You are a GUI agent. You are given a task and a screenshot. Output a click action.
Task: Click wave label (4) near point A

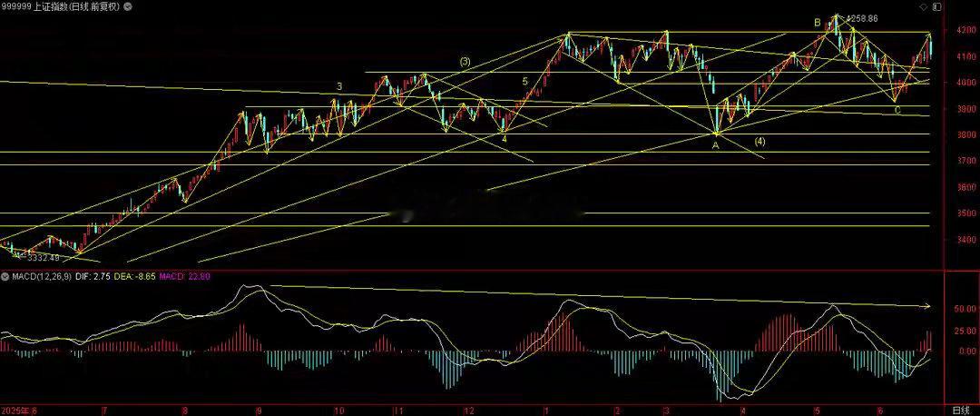759,141
